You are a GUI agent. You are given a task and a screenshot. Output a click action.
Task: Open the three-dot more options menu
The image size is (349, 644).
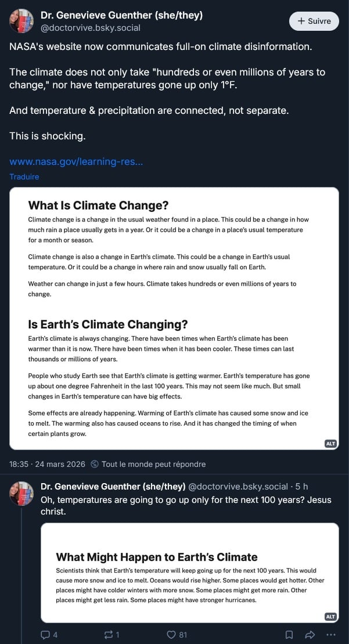(331, 635)
